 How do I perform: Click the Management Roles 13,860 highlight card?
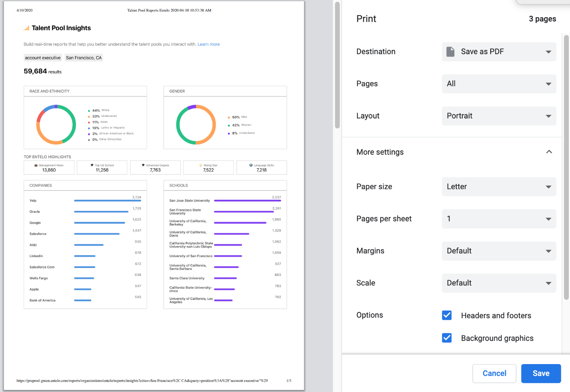coord(49,167)
